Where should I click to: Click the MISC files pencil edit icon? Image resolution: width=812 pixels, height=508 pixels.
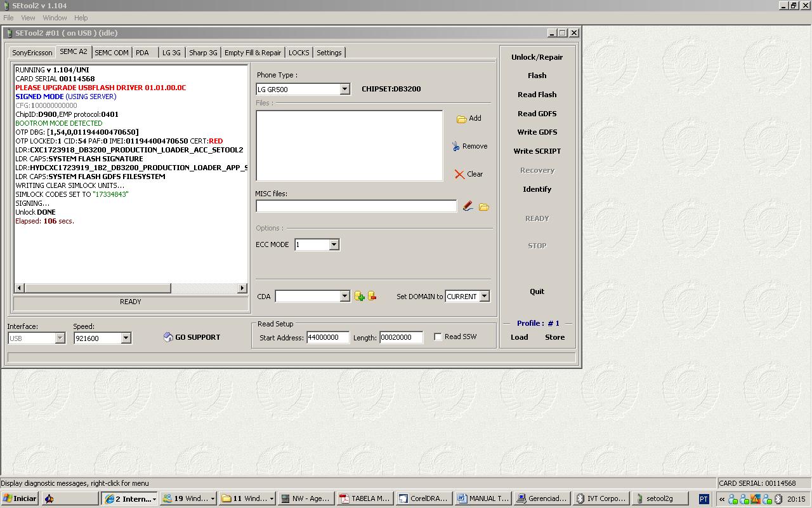click(468, 206)
